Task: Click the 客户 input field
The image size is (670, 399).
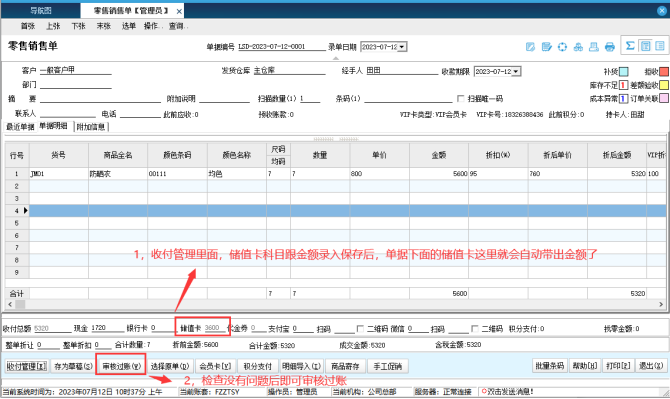Action: coord(75,70)
